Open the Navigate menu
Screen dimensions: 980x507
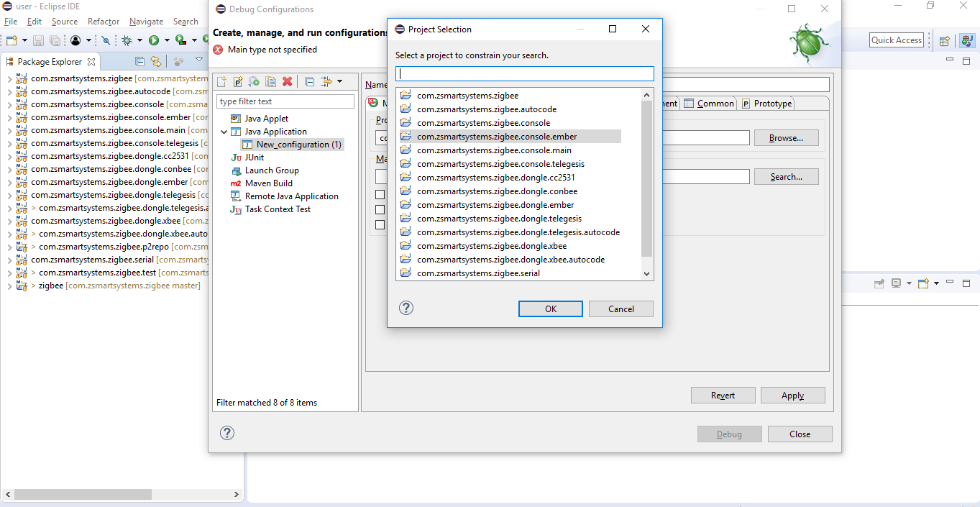pos(147,22)
